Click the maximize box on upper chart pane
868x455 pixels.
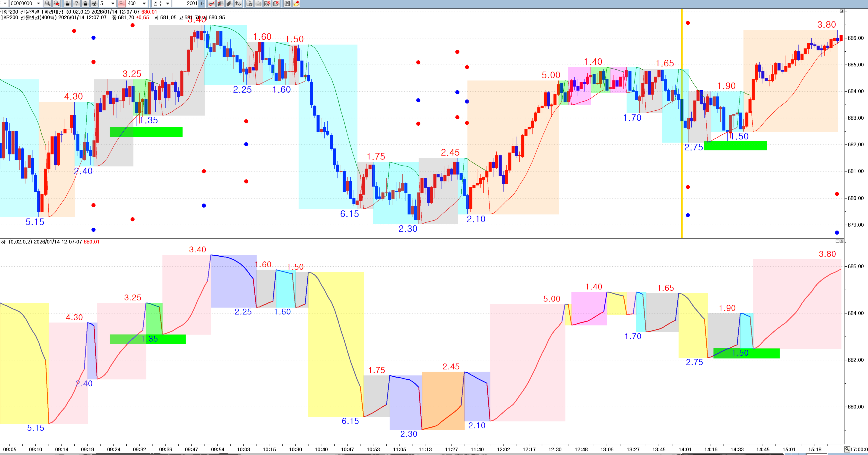(x=841, y=11)
